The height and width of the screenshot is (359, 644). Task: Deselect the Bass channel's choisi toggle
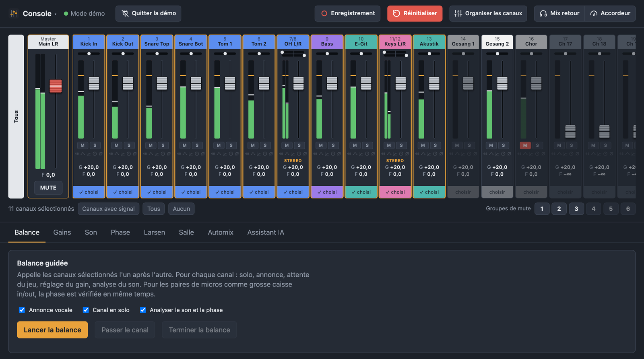[x=327, y=192]
